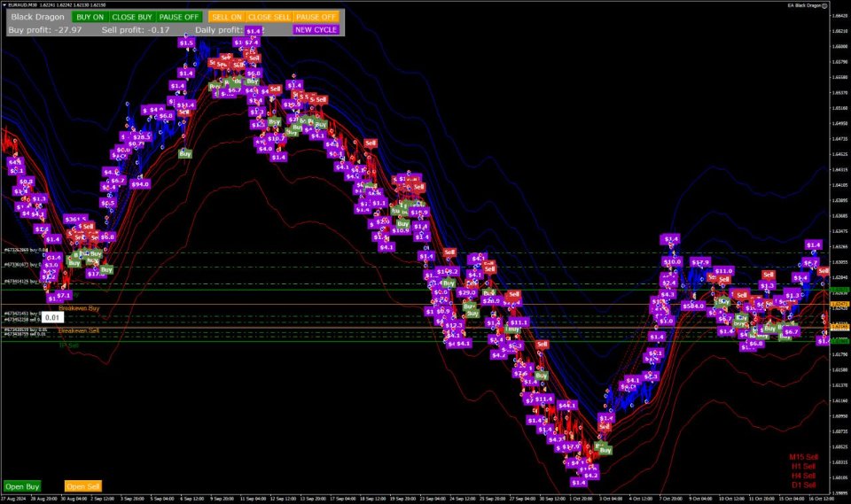Click the H4 Sell signal text

[804, 476]
